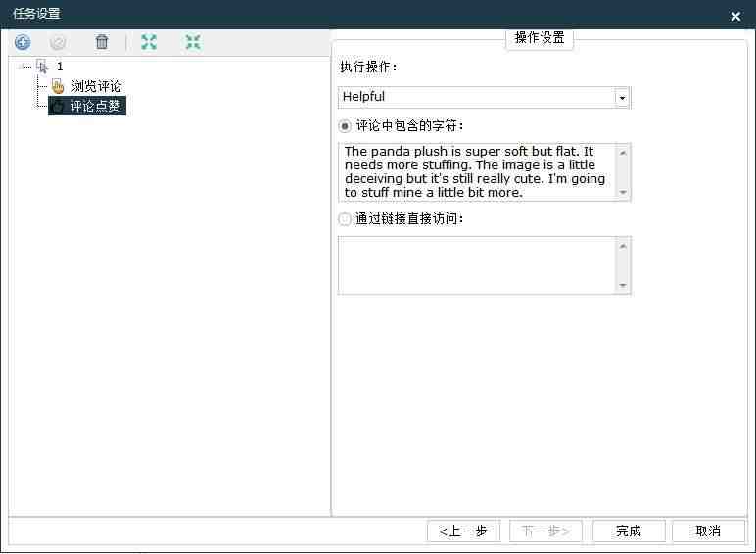Viewport: 756px width, 554px height.
Task: Click the 执行操作 label
Action: (x=369, y=67)
